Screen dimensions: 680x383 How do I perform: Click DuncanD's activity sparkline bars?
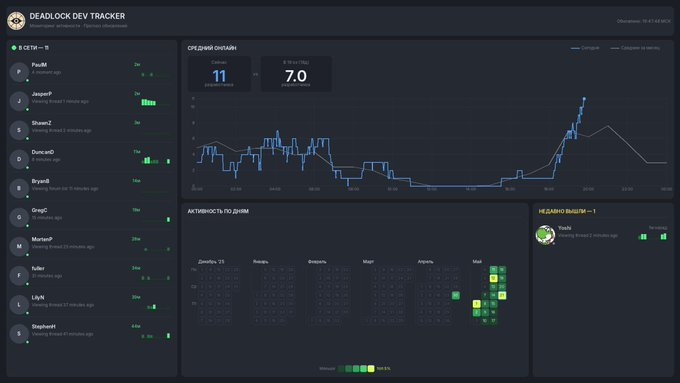coord(156,160)
